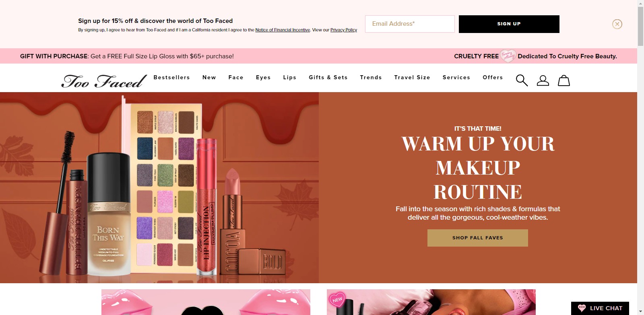Image resolution: width=644 pixels, height=315 pixels.
Task: Close the email signup banner
Action: pos(617,24)
